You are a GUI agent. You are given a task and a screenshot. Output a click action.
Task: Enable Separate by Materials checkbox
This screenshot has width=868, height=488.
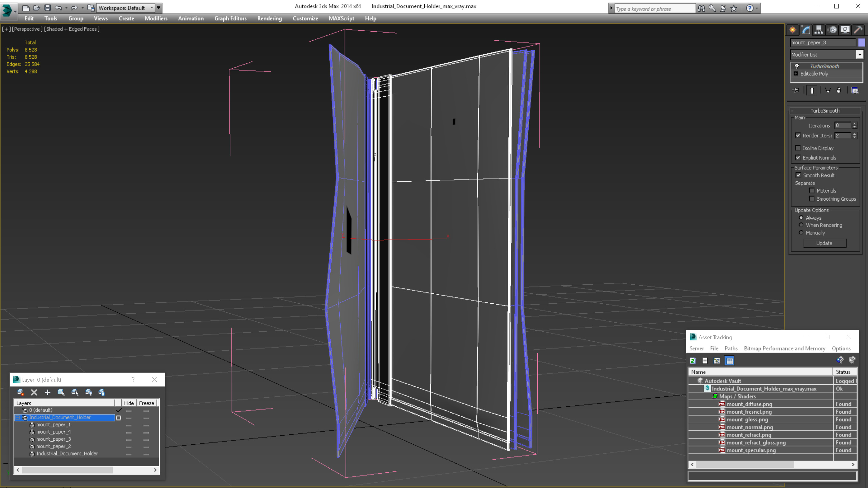pyautogui.click(x=812, y=191)
